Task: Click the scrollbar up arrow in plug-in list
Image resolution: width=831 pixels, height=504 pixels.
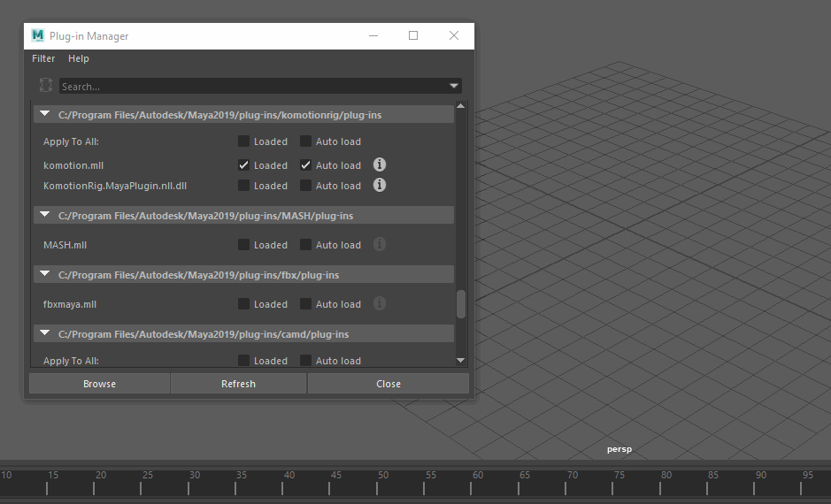Action: point(460,106)
